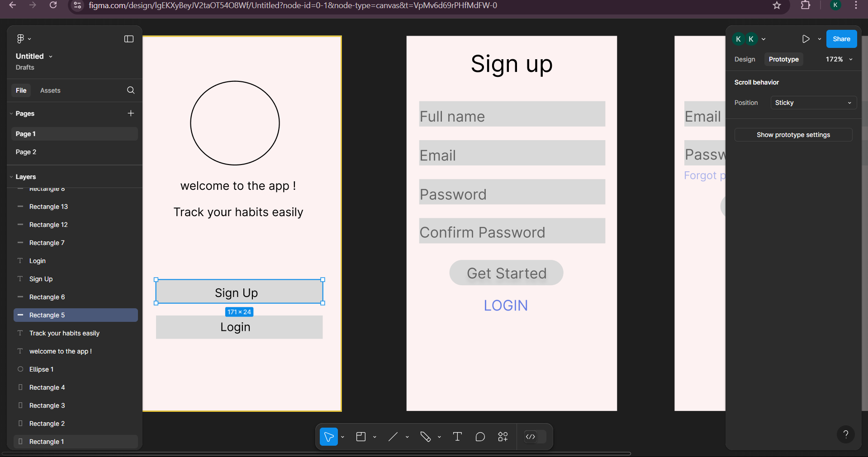
Task: Select the Line shape tool
Action: [393, 437]
